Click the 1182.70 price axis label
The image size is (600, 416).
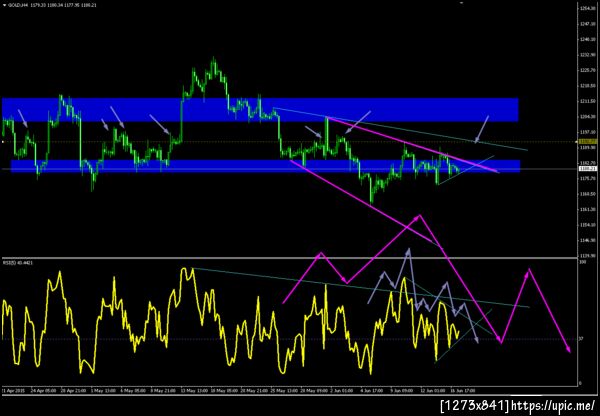[x=586, y=163]
